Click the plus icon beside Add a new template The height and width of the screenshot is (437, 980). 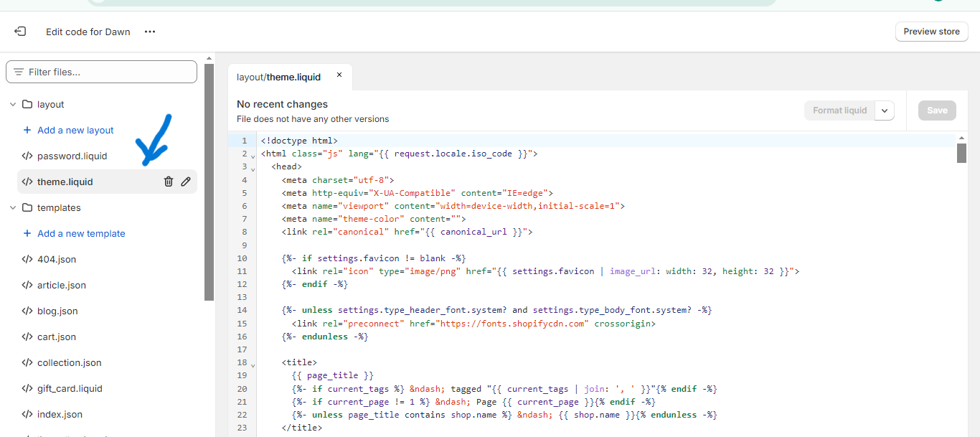click(x=27, y=233)
